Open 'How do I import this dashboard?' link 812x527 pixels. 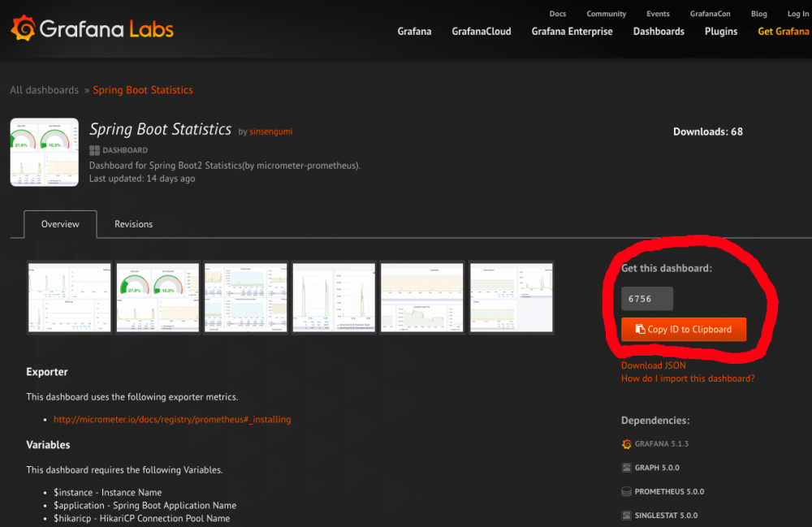[x=687, y=378]
